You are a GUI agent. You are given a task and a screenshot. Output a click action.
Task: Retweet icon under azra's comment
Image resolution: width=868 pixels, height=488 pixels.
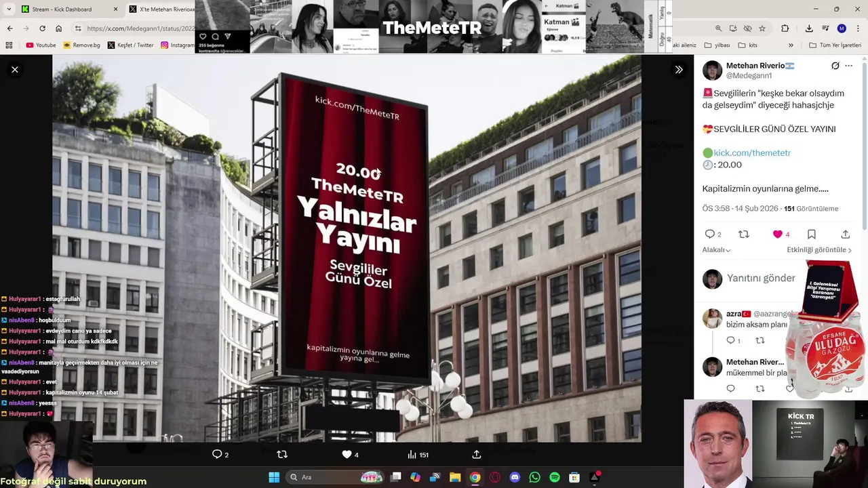[x=760, y=340]
